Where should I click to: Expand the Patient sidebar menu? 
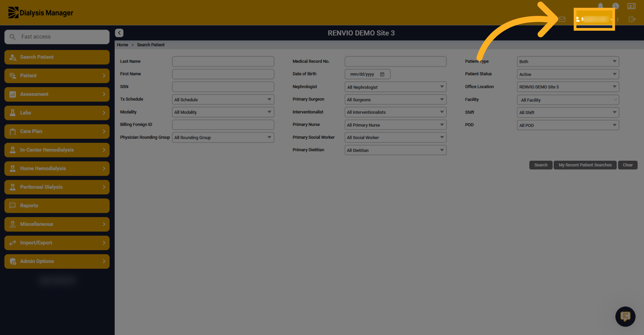pyautogui.click(x=57, y=75)
